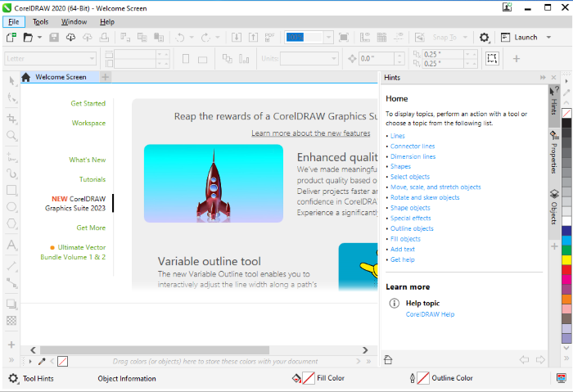
Task: Switch to the Welcome Screen tab
Action: click(60, 77)
